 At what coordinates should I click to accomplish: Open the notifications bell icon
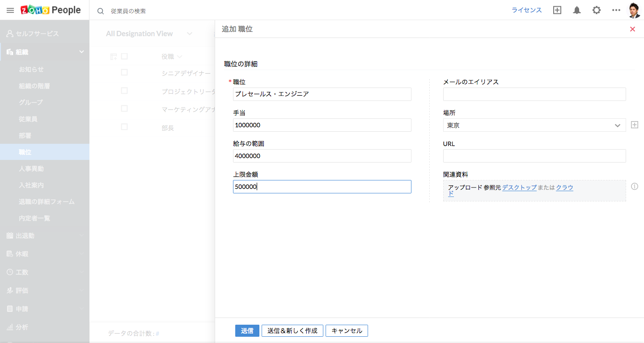(577, 10)
